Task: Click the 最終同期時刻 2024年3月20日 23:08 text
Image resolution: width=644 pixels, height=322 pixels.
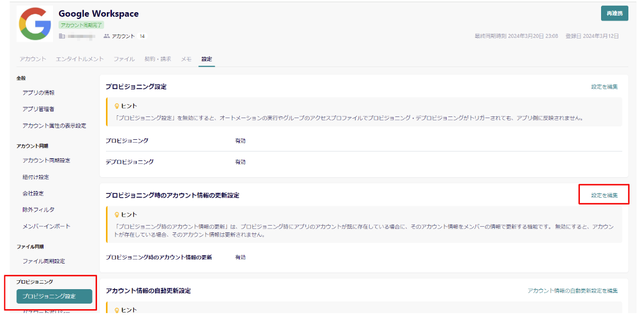Action: (516, 36)
